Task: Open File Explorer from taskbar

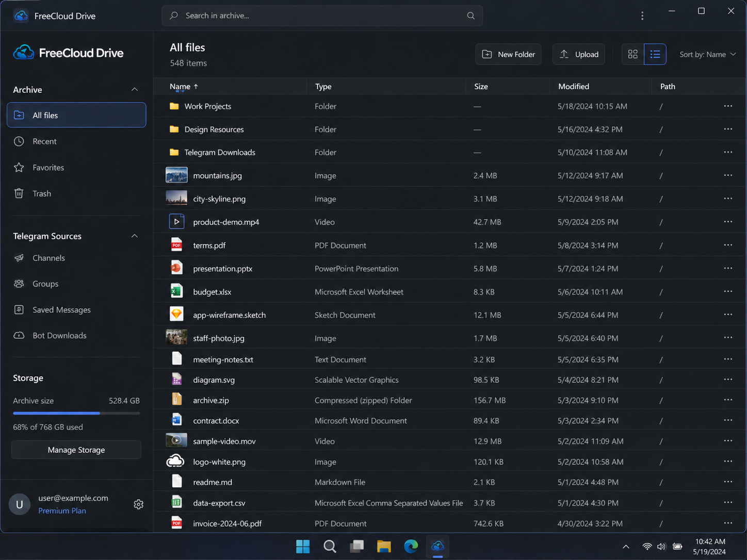Action: 384,546
